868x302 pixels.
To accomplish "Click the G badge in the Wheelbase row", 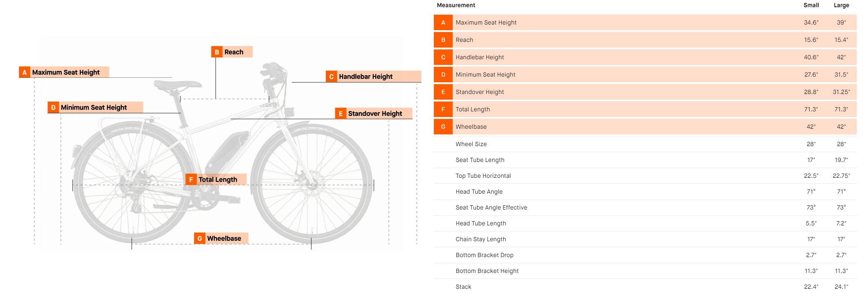I will pos(443,127).
